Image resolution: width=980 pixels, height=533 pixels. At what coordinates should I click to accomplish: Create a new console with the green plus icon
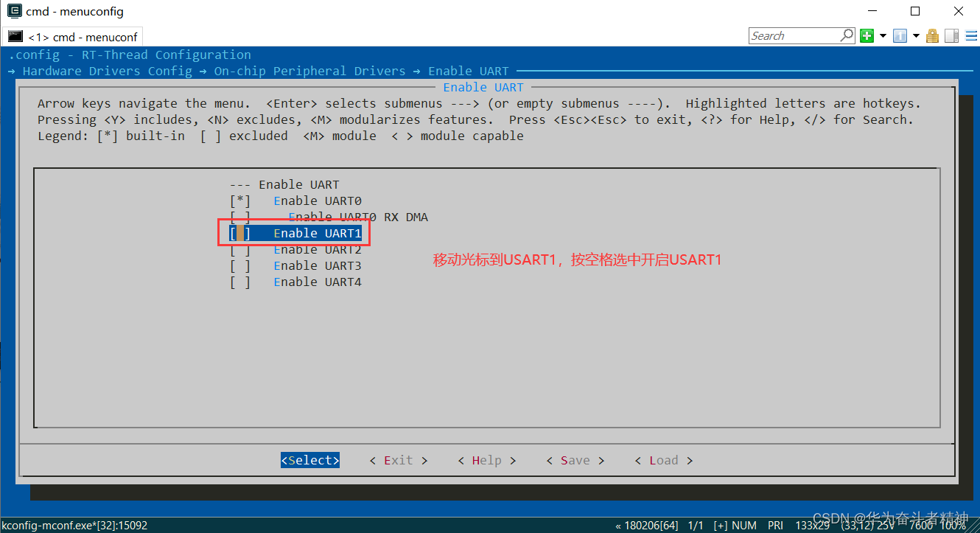click(867, 35)
